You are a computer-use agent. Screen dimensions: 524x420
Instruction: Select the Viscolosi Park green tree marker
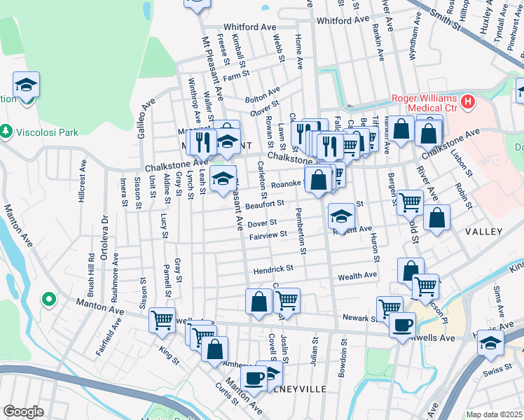(7, 131)
